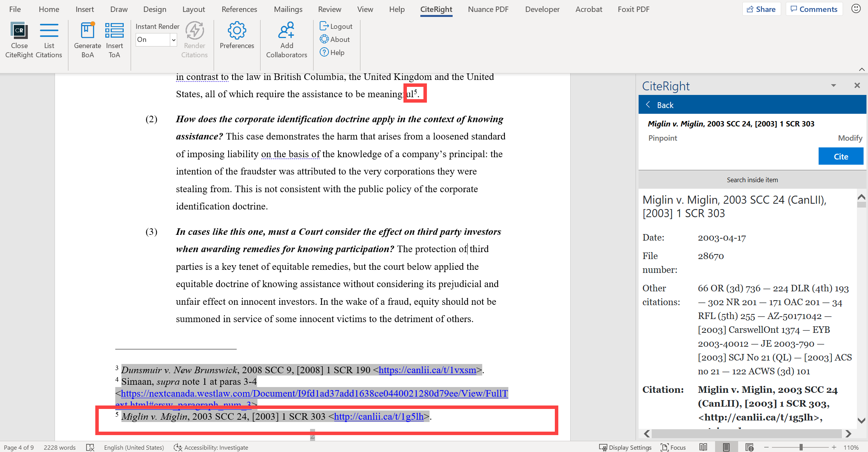Open the Comments button
The height and width of the screenshot is (452, 868).
814,9
